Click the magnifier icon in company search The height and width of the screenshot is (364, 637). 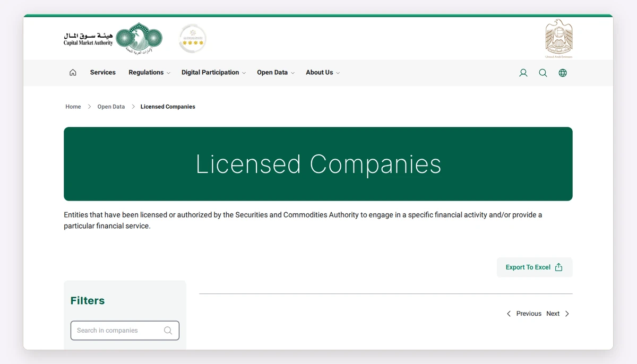coord(168,331)
